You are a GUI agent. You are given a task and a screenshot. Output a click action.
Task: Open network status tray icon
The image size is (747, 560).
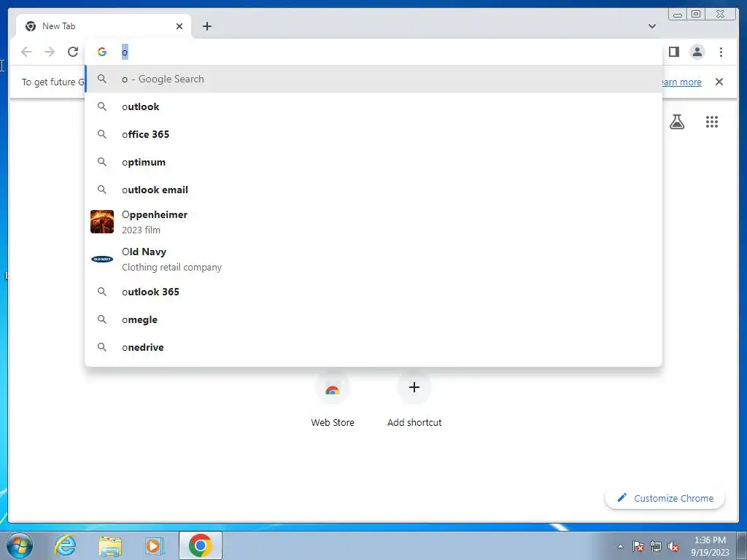click(x=656, y=546)
